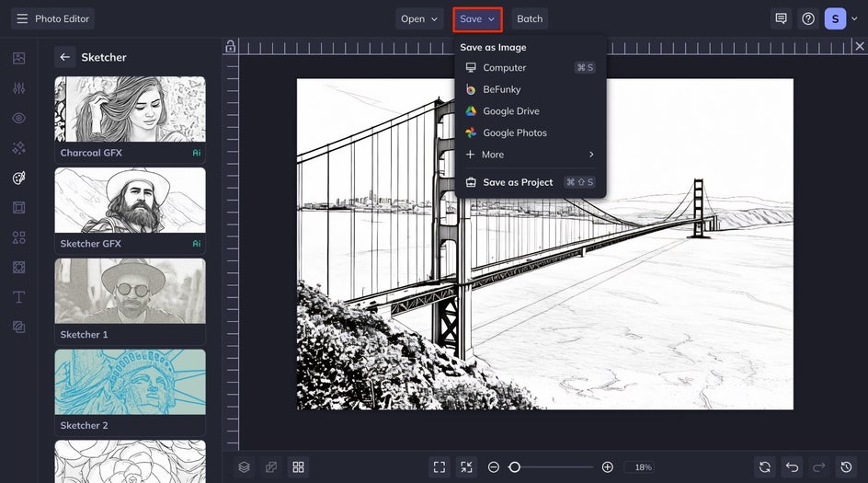Viewport: 868px width, 483px height.
Task: Zoom in with the plus icon
Action: pyautogui.click(x=607, y=467)
